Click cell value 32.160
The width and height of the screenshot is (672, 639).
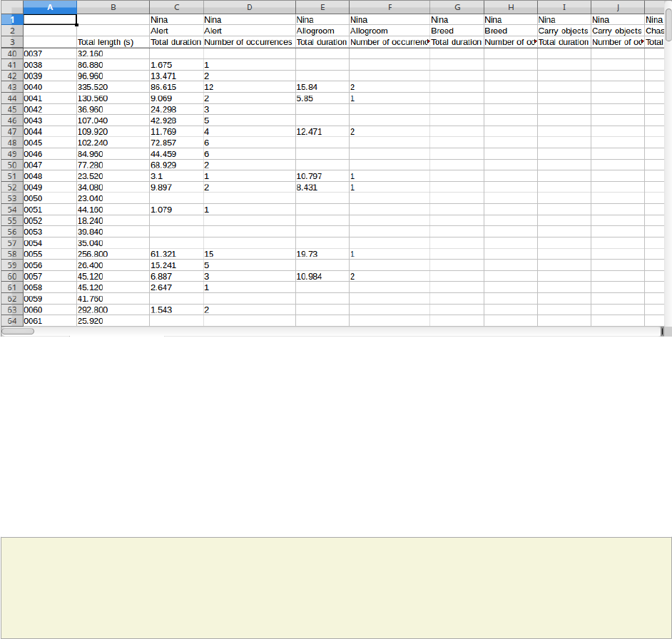tap(113, 53)
